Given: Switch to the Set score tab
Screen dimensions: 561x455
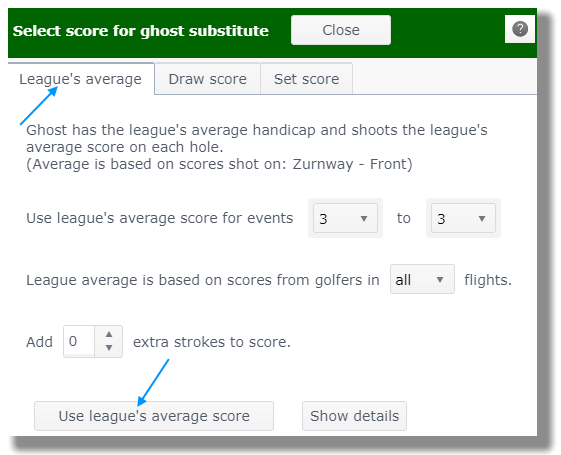Looking at the screenshot, I should tap(307, 79).
